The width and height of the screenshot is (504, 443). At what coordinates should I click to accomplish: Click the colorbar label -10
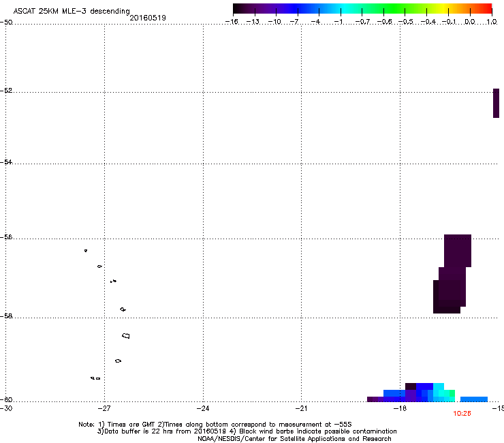(274, 22)
